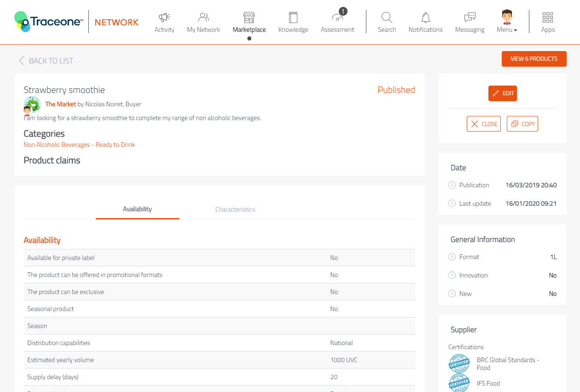
Task: Open the Search tool
Action: click(387, 22)
